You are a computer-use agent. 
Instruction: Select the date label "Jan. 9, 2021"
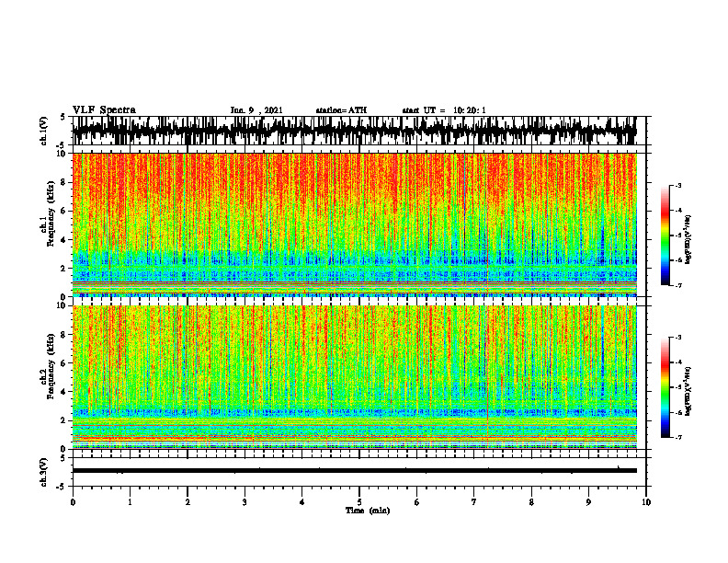point(256,110)
